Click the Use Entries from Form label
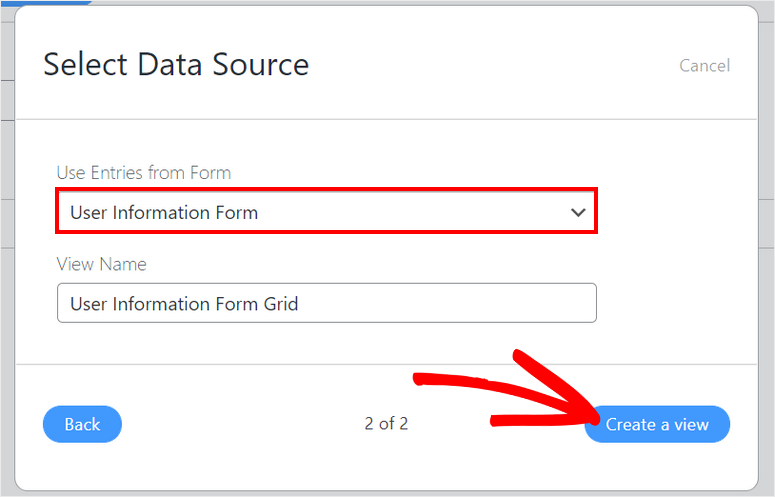The image size is (775, 497). (143, 173)
